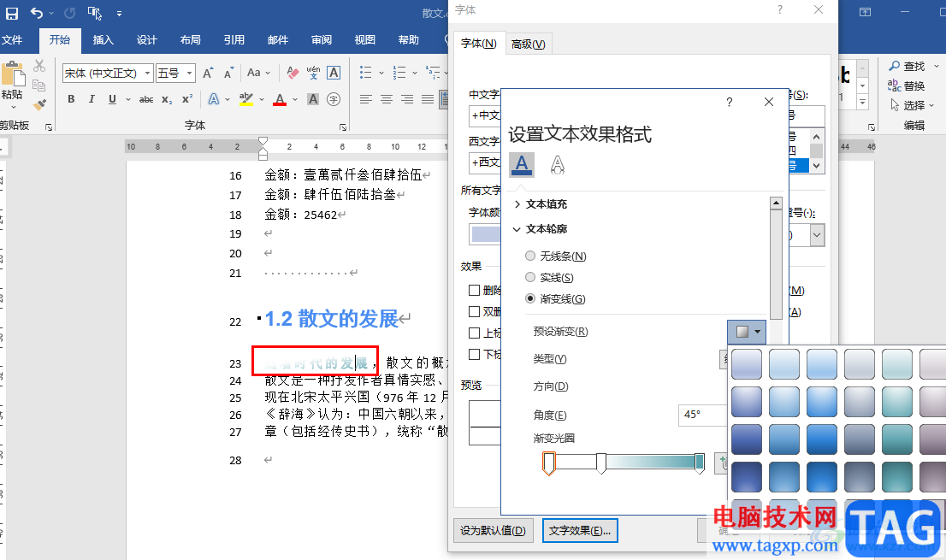This screenshot has width=946, height=560.
Task: Click the Redo icon in title bar
Action: click(x=70, y=13)
